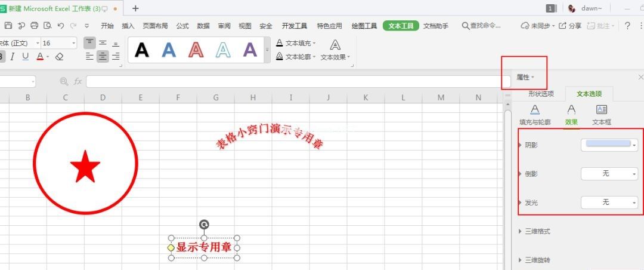Click the formula bar input field
Viewport: 644px width, 270px height.
click(292, 81)
